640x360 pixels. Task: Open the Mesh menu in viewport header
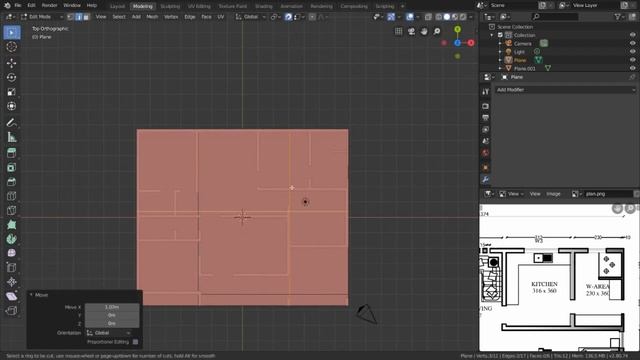(152, 17)
